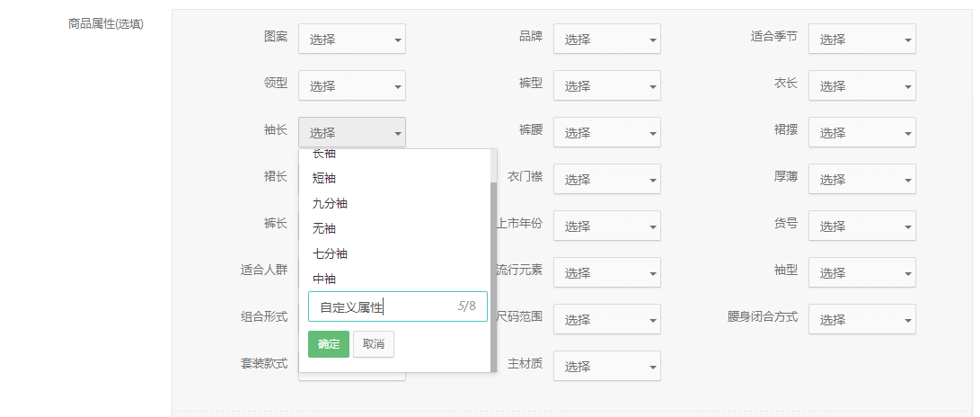Expand the 品牌 select box
This screenshot has width=980, height=417.
click(x=606, y=39)
